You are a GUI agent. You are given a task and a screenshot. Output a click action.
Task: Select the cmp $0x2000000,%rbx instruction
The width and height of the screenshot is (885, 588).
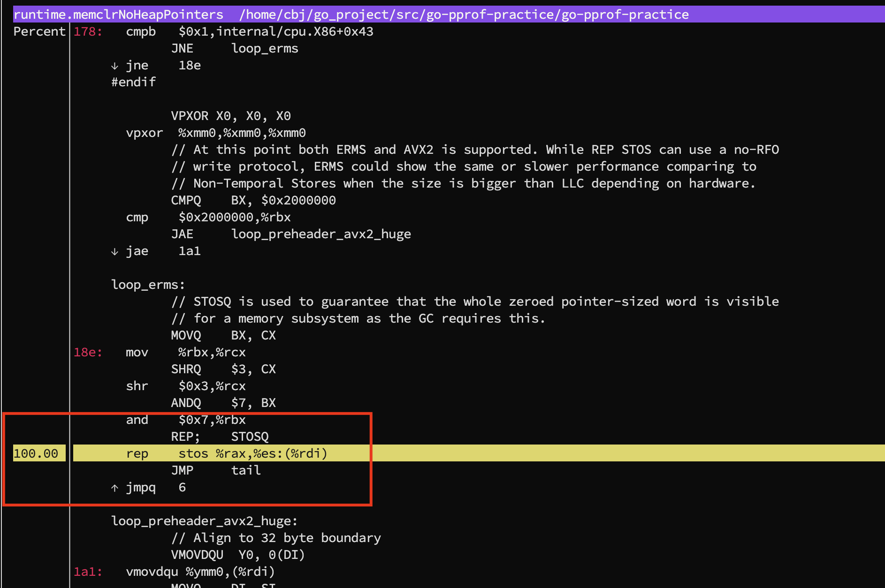tap(208, 217)
